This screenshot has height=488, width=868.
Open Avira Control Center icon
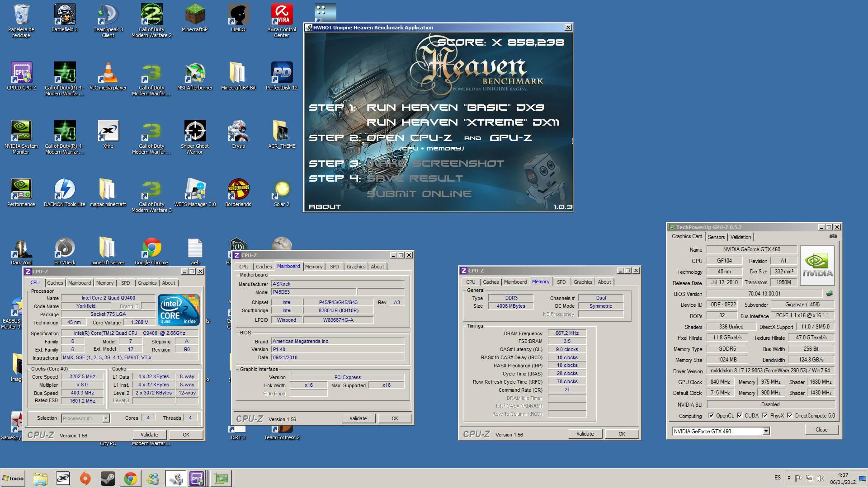click(282, 20)
